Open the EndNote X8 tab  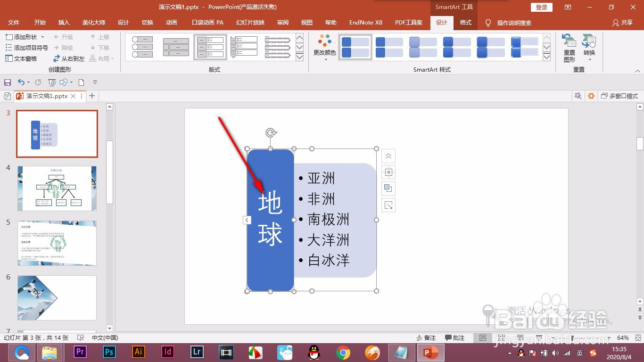pos(366,23)
